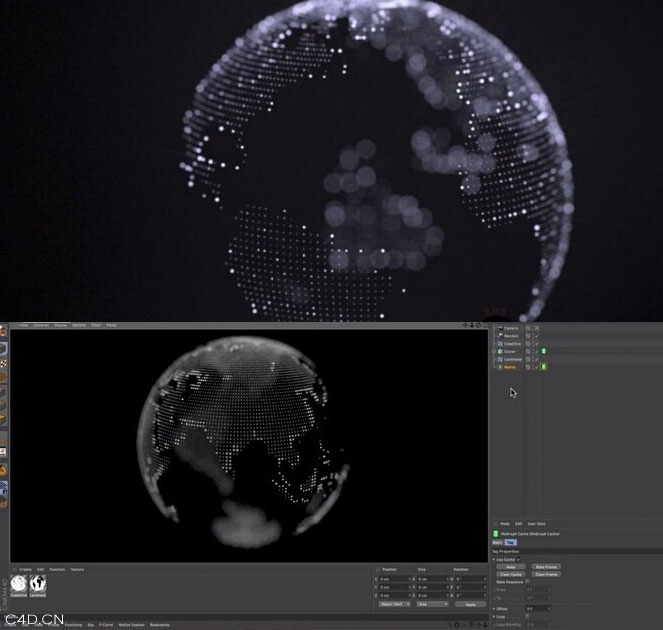The image size is (663, 630).
Task: Click the Offset value field
Action: pyautogui.click(x=536, y=608)
